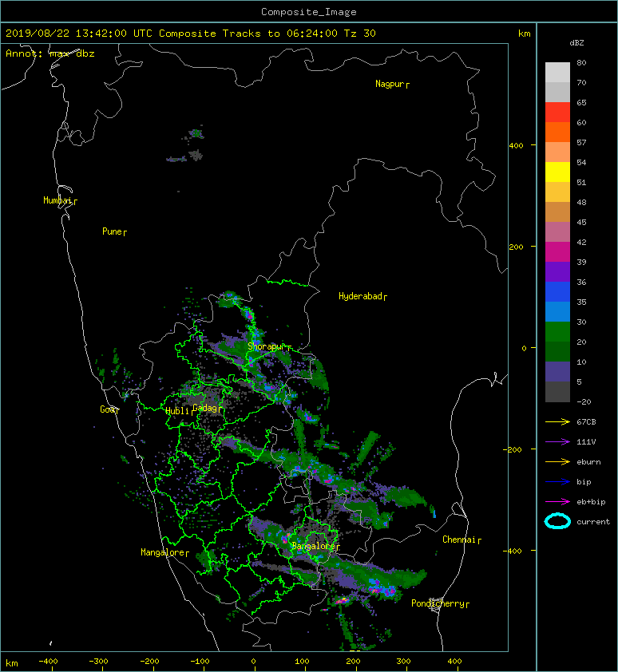The width and height of the screenshot is (618, 672).
Task: Click the magenta eb+bip arrow legend icon
Action: coord(557,502)
